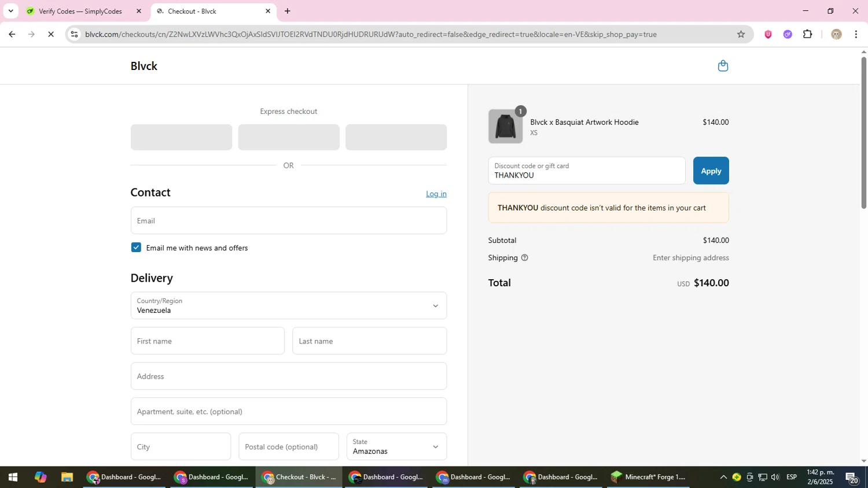Open File Explorer from the taskbar
The image size is (868, 488).
point(67,477)
